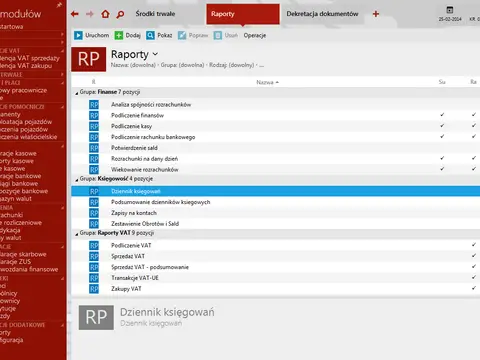480x360 pixels.
Task: Click the red search magnifier icon
Action: pyautogui.click(x=120, y=14)
